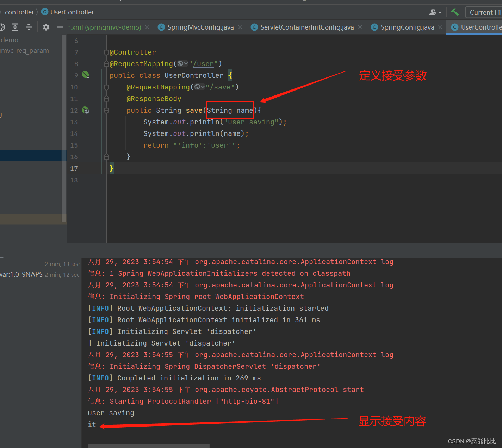Click the Spring bean gutter icon on line 9

[86, 75]
